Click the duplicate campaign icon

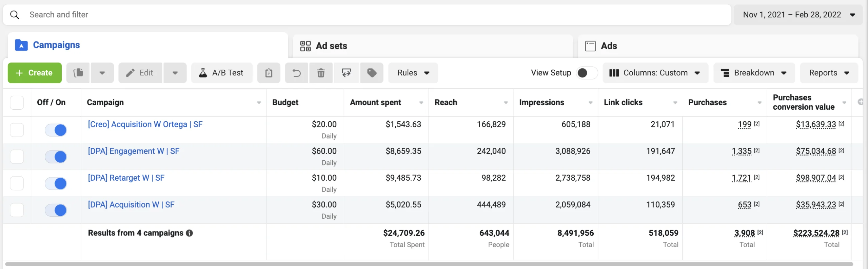[x=78, y=73]
